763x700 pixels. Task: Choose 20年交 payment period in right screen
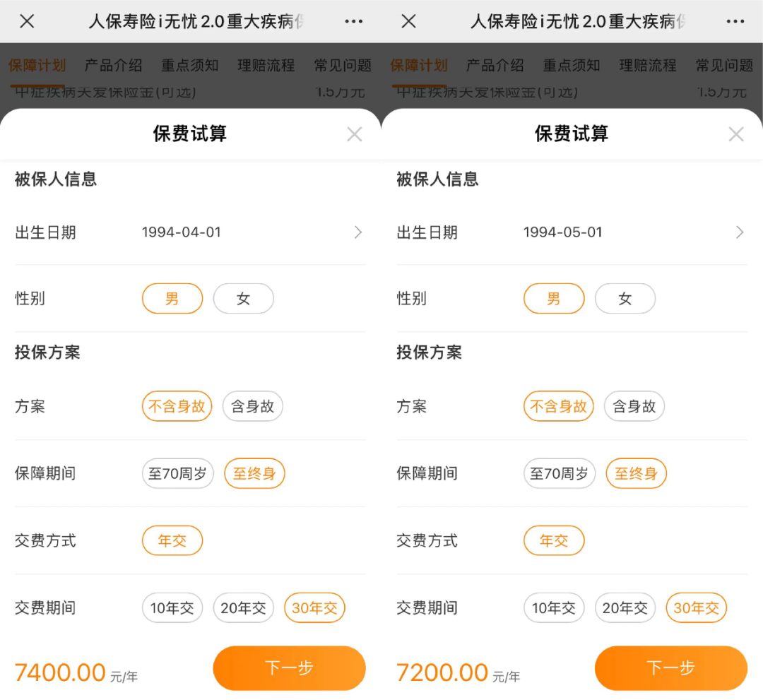[625, 608]
